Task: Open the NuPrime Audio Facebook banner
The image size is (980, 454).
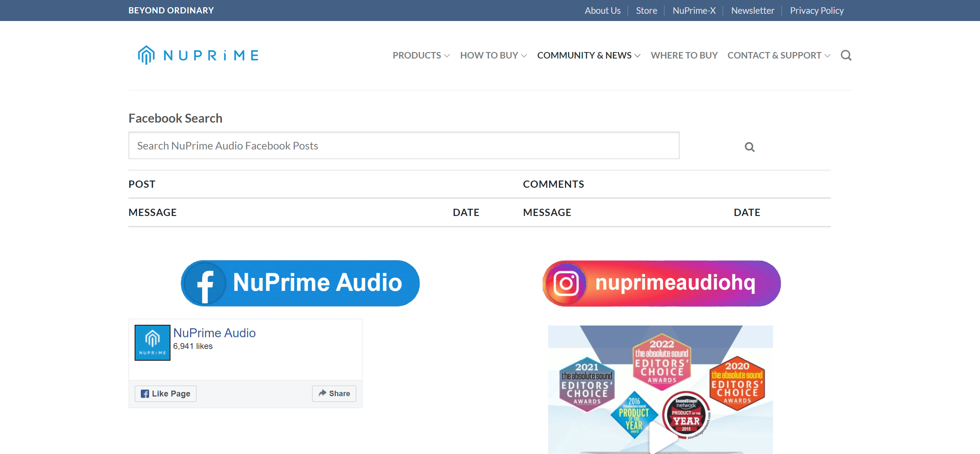Action: pos(300,283)
